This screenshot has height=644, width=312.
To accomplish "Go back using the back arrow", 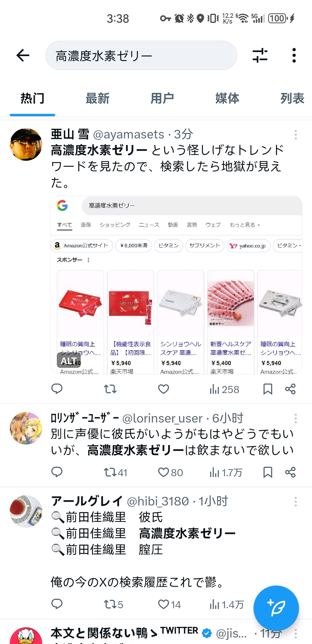I will tap(23, 56).
